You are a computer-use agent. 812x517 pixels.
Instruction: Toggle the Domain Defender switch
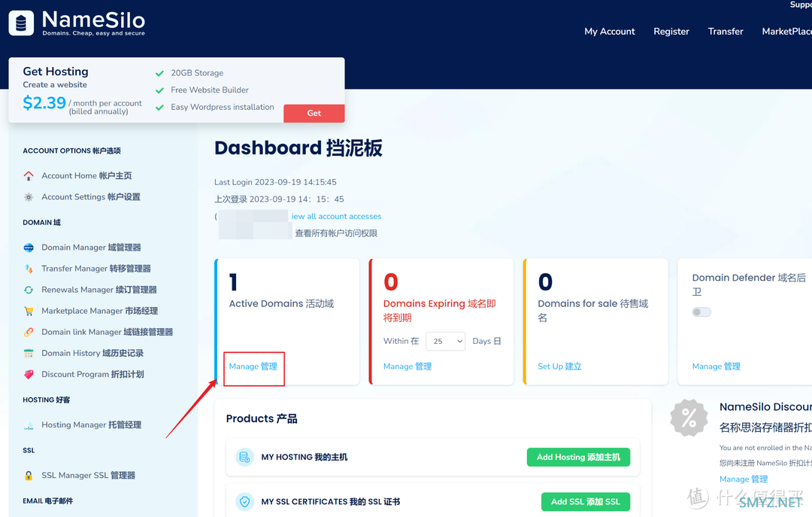(x=701, y=312)
